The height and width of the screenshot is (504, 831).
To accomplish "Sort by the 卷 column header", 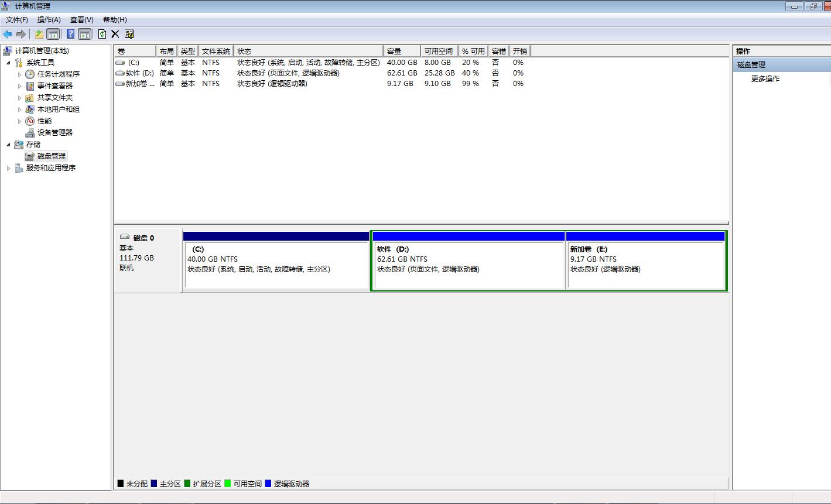I will pos(135,52).
